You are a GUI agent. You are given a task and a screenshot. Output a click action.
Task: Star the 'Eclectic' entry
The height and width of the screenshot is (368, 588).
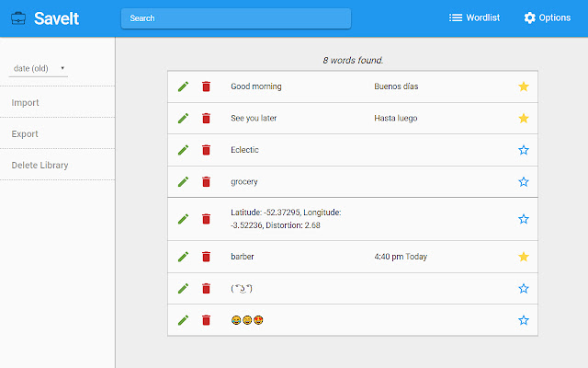coord(524,150)
